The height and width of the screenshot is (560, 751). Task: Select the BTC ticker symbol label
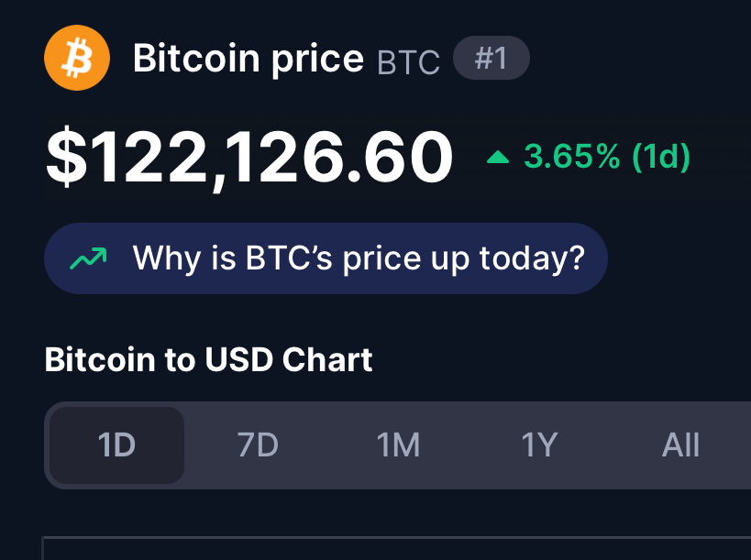click(409, 62)
